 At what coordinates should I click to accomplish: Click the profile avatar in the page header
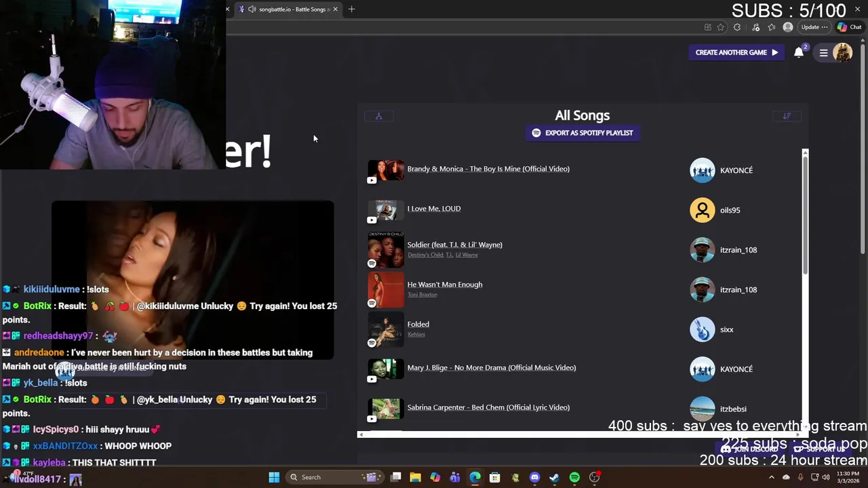842,52
